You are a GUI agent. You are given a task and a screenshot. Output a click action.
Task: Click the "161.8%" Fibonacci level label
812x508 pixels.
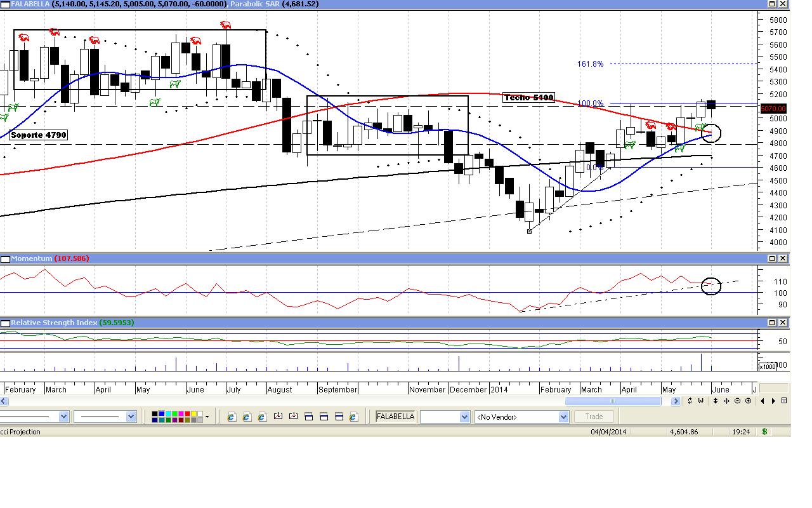coord(591,64)
